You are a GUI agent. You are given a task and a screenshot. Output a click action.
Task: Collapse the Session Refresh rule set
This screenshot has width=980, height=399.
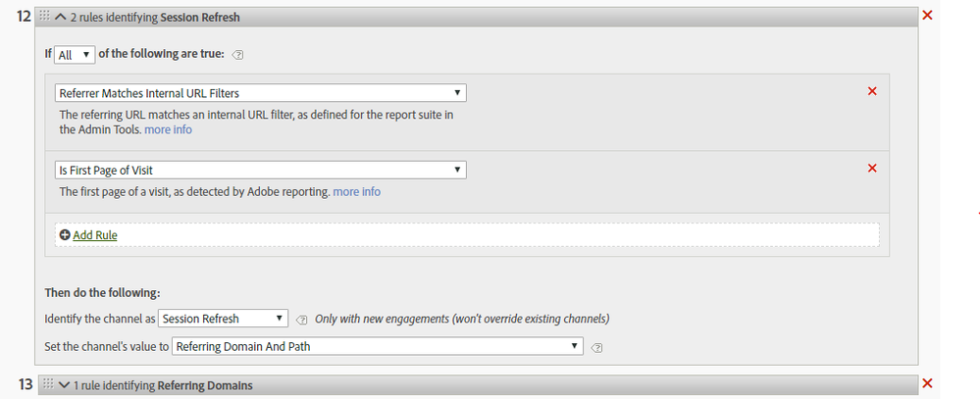tap(61, 17)
